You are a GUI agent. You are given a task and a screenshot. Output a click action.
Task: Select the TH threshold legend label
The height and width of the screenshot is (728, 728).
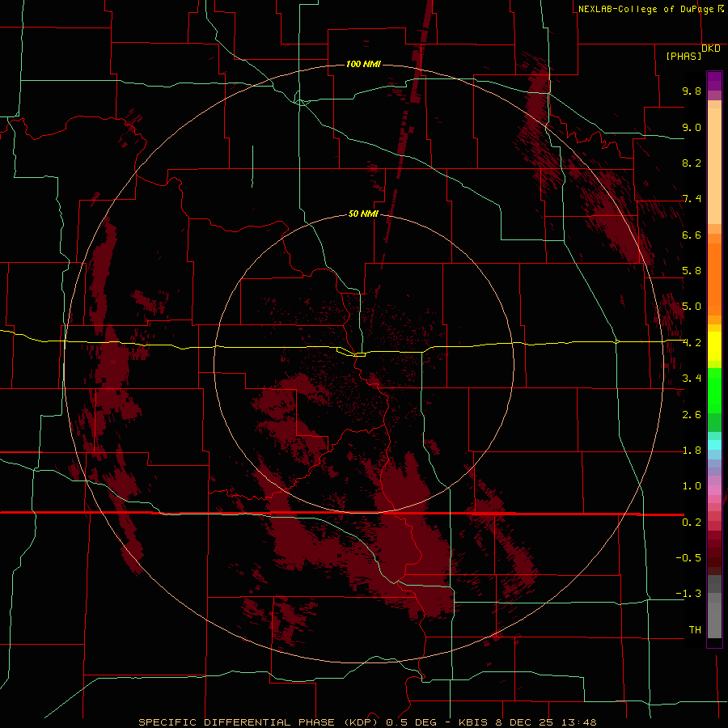(695, 630)
